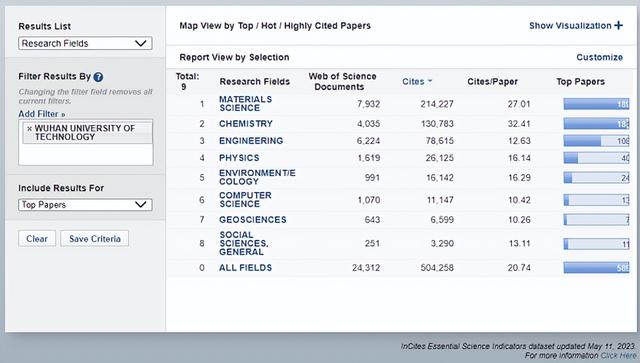The height and width of the screenshot is (363, 640).
Task: Open the Customize report option
Action: click(599, 57)
